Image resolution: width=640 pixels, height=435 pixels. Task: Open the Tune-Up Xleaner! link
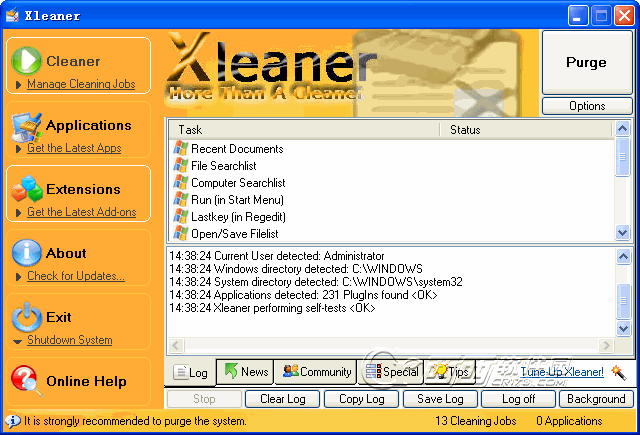tap(562, 372)
